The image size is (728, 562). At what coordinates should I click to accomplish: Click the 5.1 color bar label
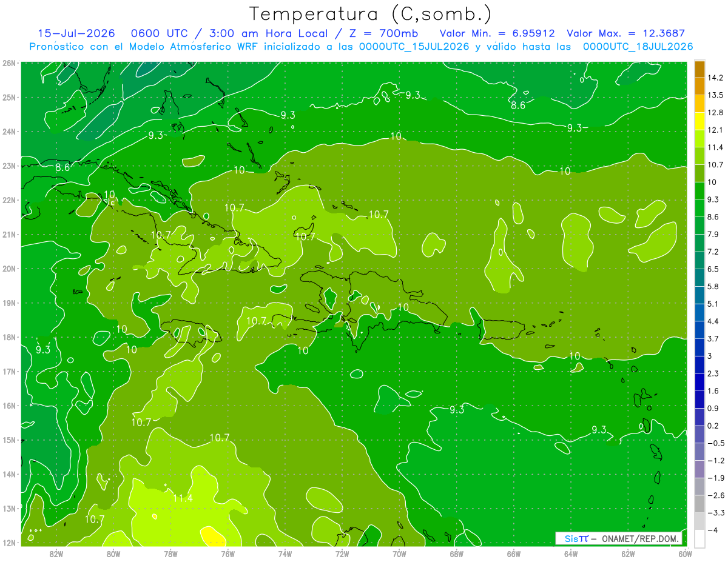pyautogui.click(x=714, y=304)
